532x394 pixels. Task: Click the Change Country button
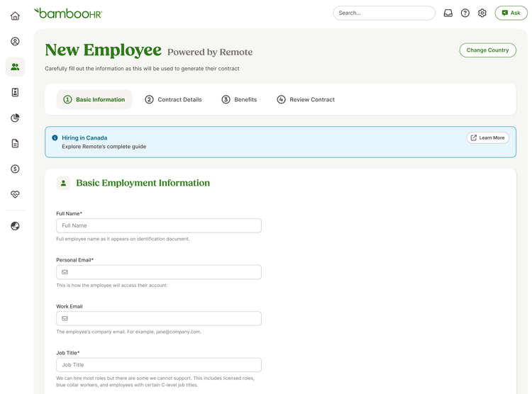point(487,50)
